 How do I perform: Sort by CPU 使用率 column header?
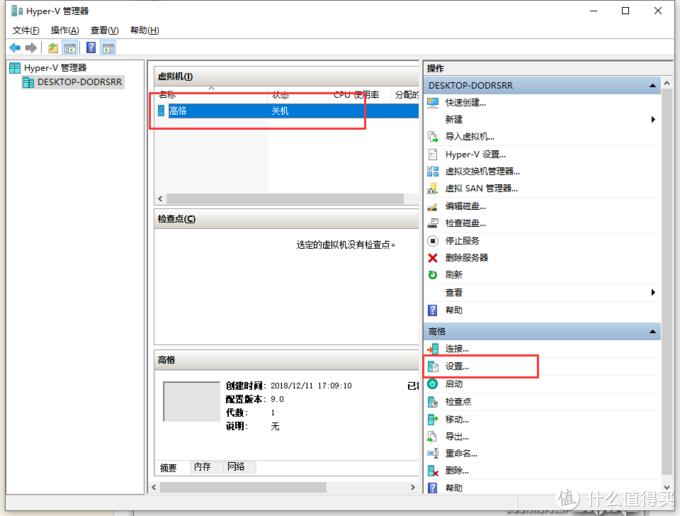[356, 95]
